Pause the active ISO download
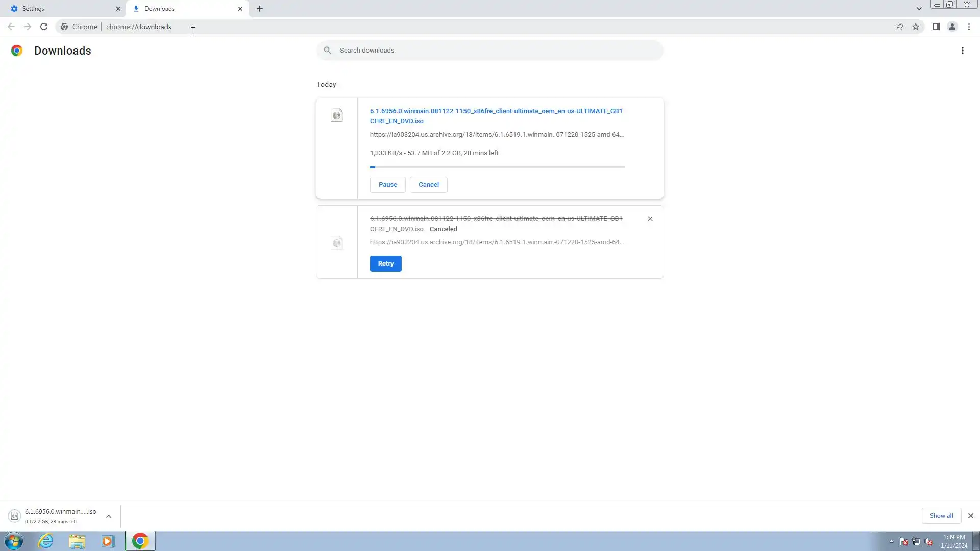The image size is (980, 551). (387, 185)
